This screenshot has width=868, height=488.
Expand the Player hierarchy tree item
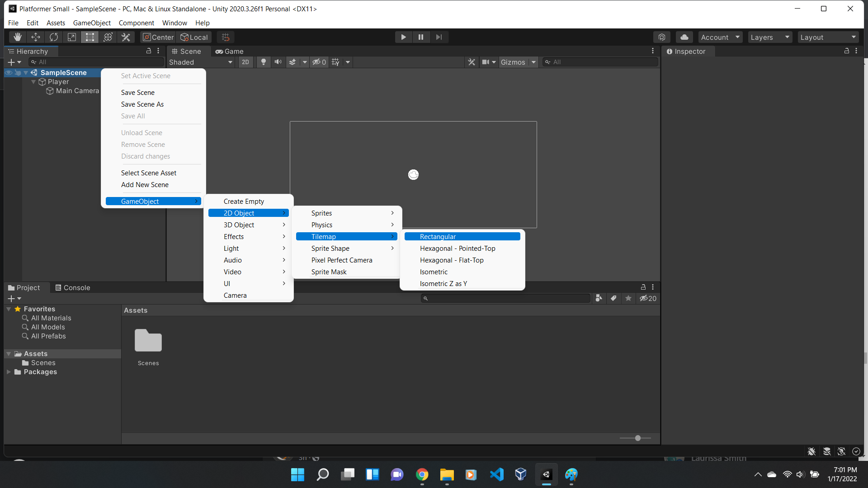point(34,82)
